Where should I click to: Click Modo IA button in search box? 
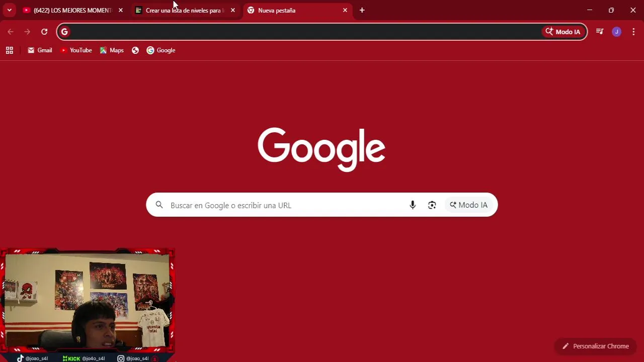coord(468,205)
